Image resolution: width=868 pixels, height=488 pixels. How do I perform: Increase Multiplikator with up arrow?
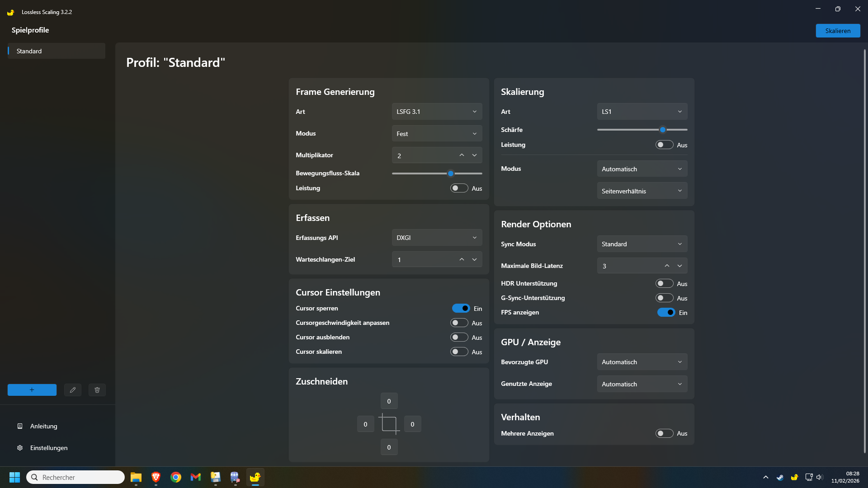[462, 155]
